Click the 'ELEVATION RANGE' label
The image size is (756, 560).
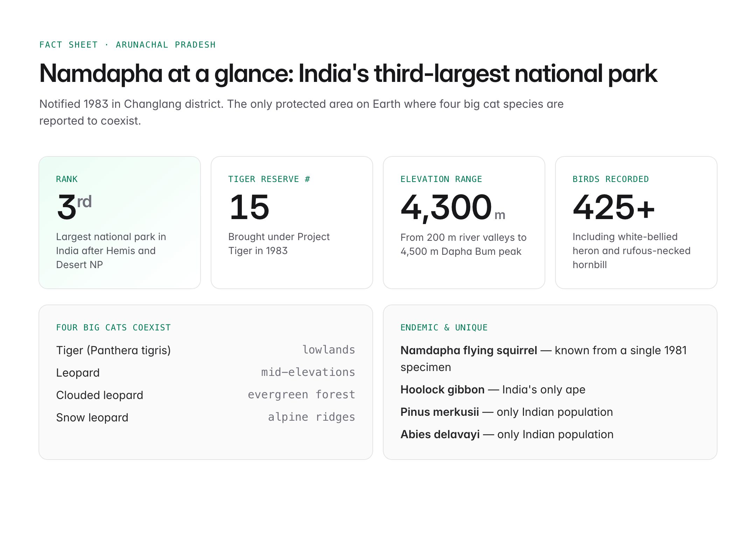[441, 179]
